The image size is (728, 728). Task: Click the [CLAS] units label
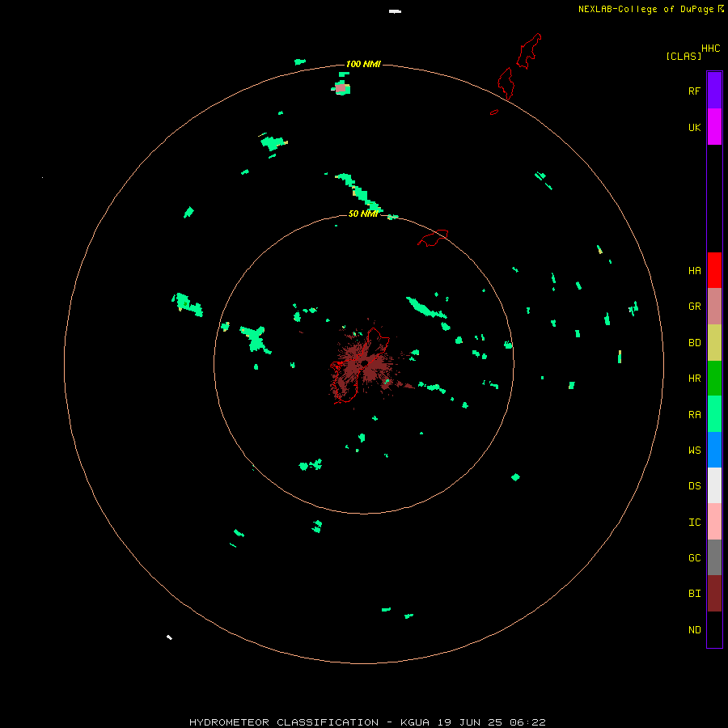point(684,56)
